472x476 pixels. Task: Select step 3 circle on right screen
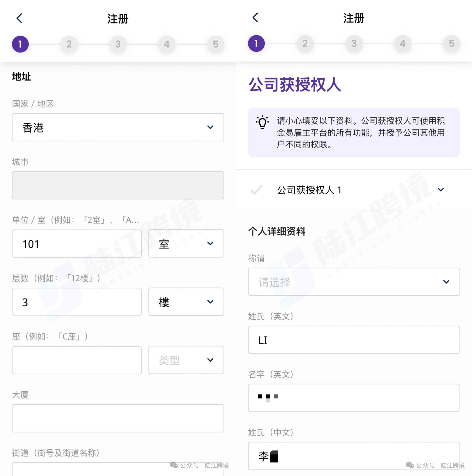pyautogui.click(x=354, y=43)
